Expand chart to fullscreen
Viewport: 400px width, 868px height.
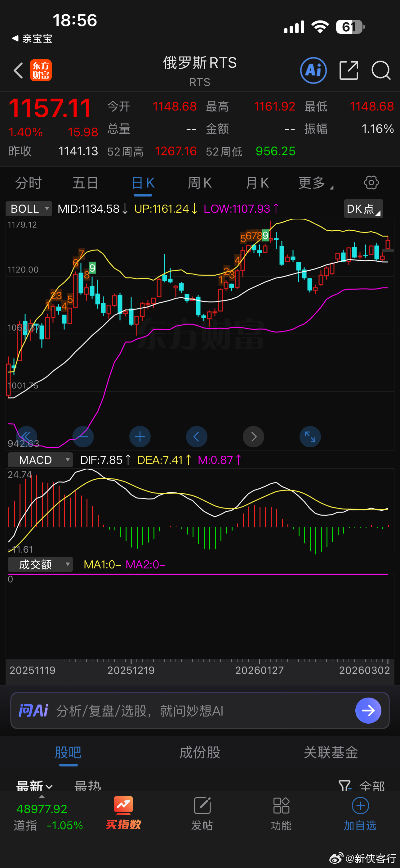point(310,436)
